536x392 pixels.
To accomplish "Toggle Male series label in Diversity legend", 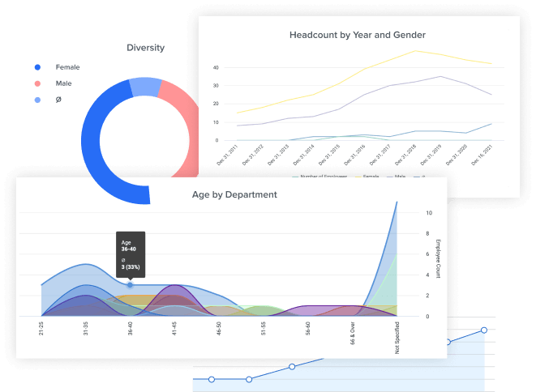I will (63, 83).
